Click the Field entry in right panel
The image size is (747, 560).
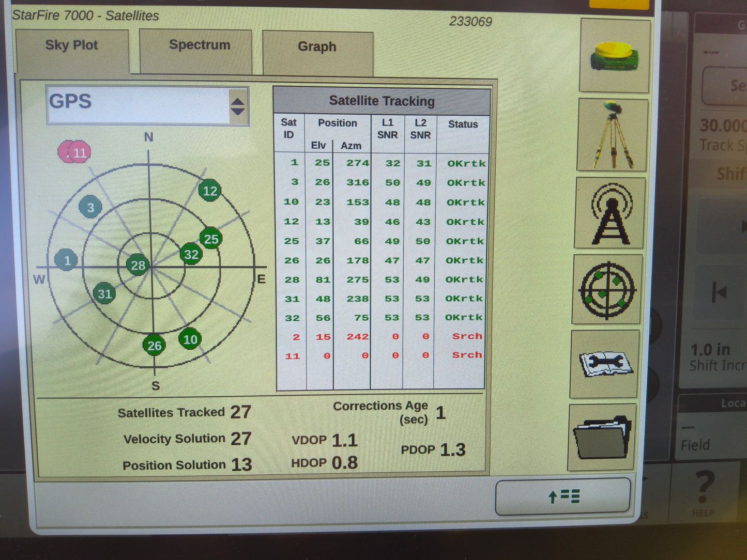click(x=695, y=445)
